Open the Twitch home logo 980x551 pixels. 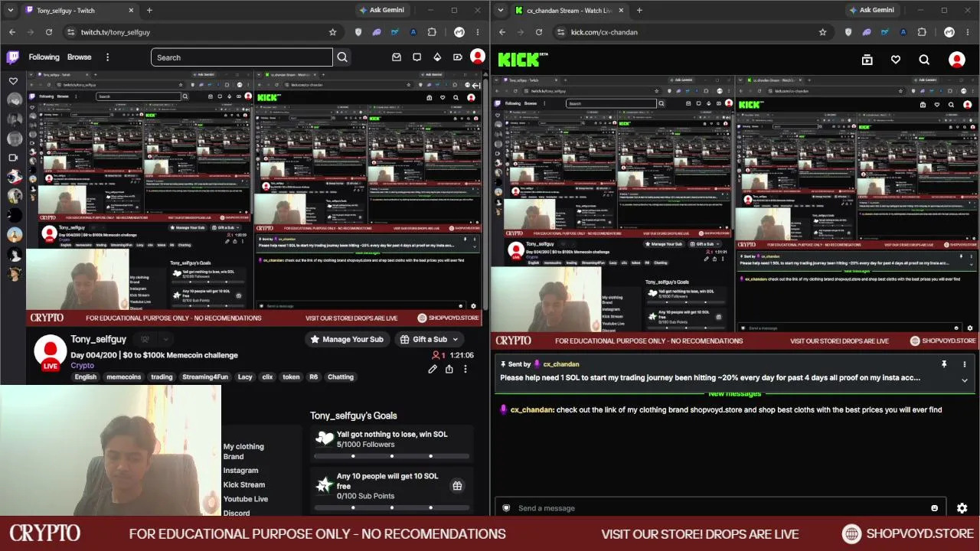(13, 57)
